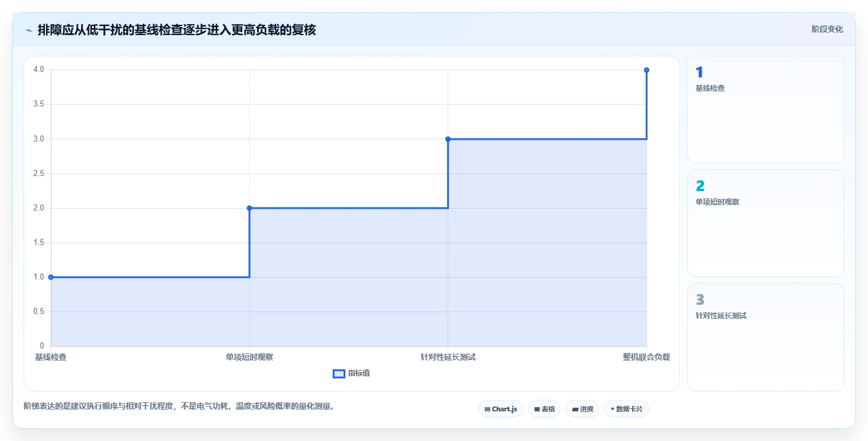Click the data point at 针对性延长测试
This screenshot has height=441, width=868.
448,139
